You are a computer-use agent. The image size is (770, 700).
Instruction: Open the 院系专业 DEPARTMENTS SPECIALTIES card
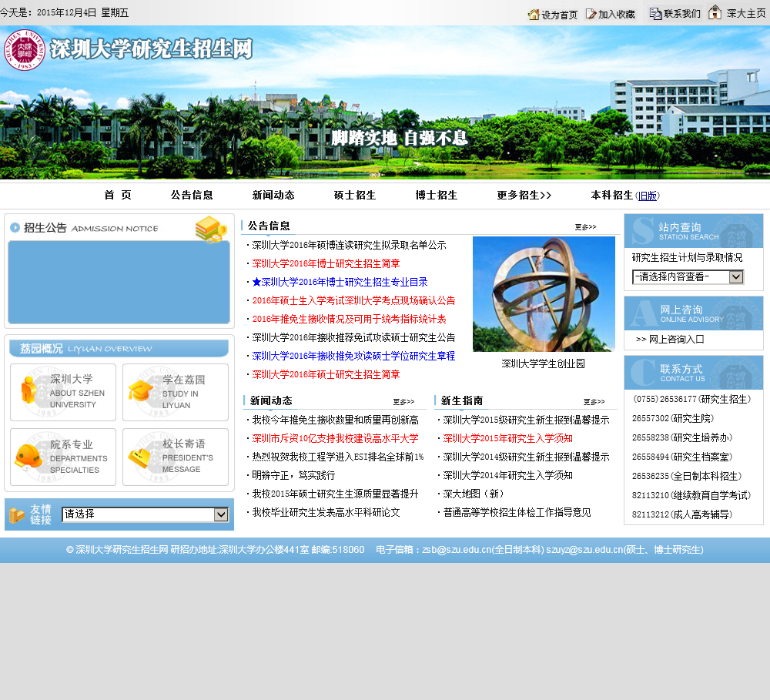click(63, 457)
